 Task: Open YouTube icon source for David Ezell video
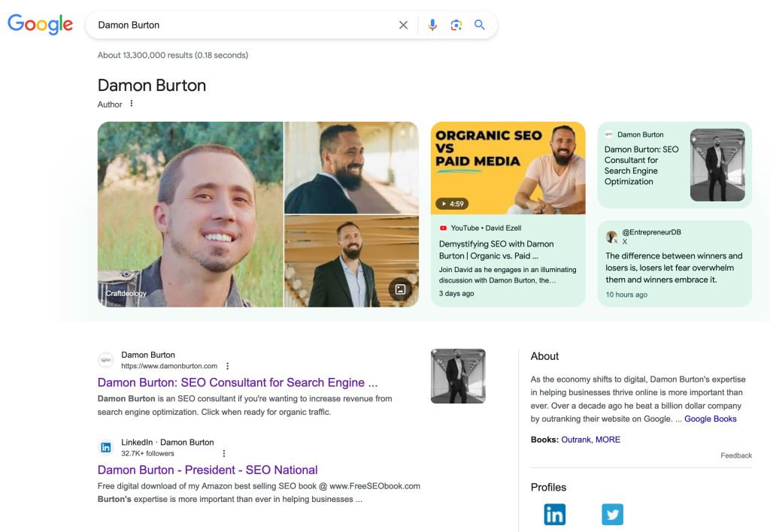(x=443, y=228)
